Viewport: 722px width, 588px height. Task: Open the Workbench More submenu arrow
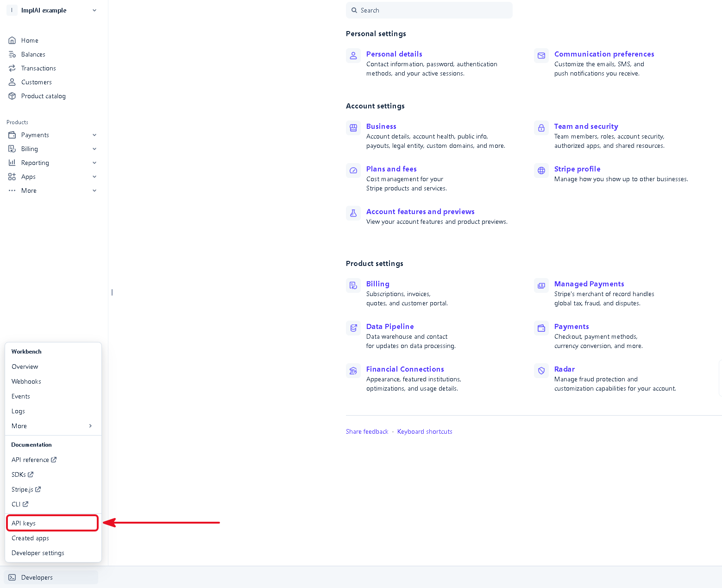point(90,426)
